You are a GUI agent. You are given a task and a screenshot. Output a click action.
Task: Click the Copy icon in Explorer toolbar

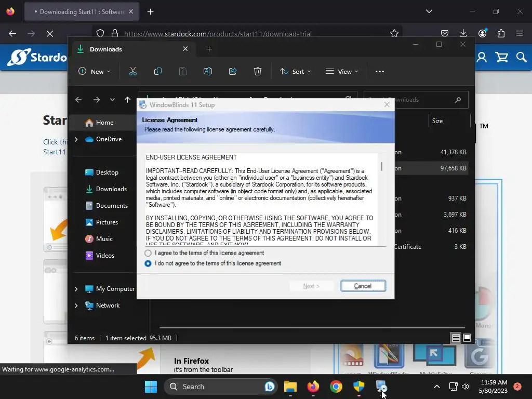pos(158,72)
